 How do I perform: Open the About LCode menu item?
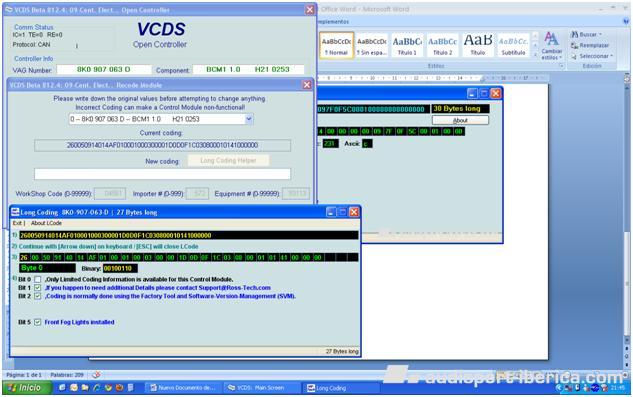pos(46,223)
